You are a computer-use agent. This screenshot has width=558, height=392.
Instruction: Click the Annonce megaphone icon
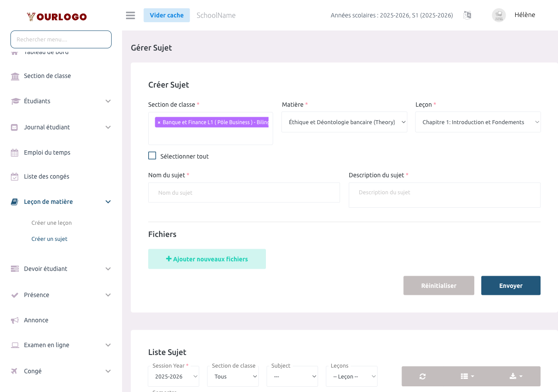tap(15, 320)
